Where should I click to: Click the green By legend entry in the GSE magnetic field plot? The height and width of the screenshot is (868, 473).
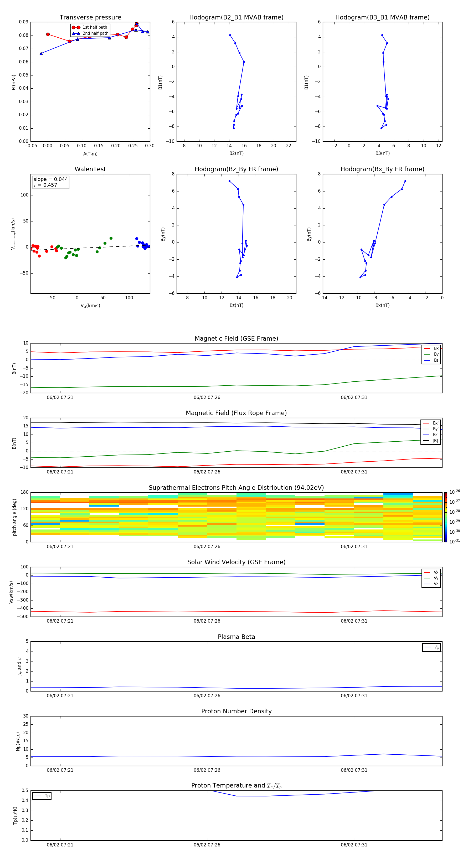(x=431, y=355)
